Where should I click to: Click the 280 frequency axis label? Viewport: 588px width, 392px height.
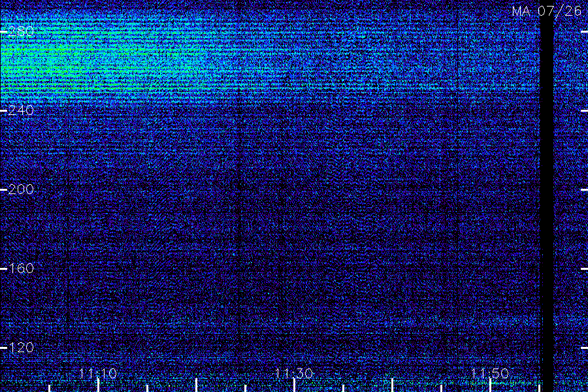point(21,31)
